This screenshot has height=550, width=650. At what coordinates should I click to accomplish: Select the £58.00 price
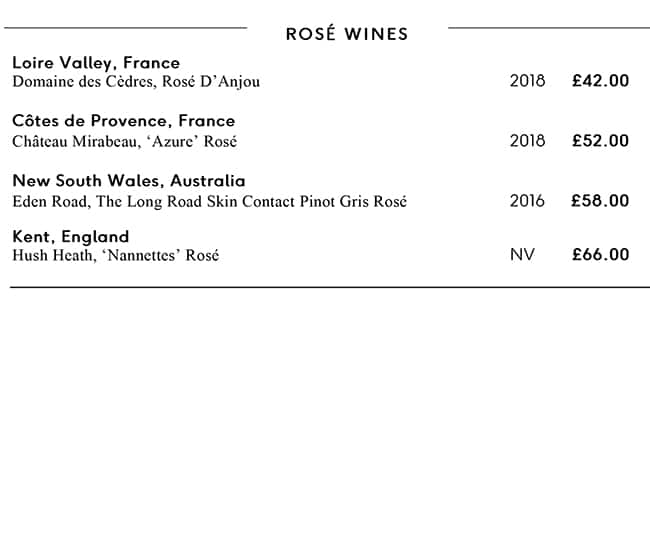point(600,201)
